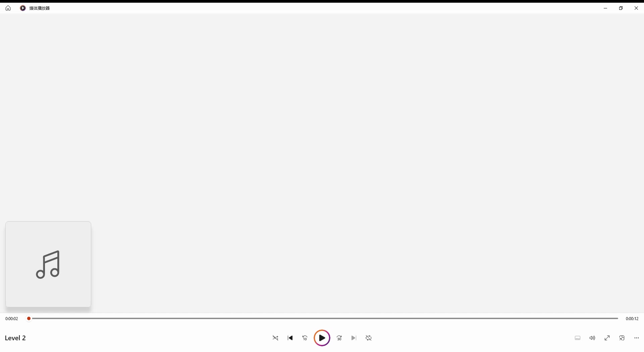Click the seek bar red position handle

29,318
